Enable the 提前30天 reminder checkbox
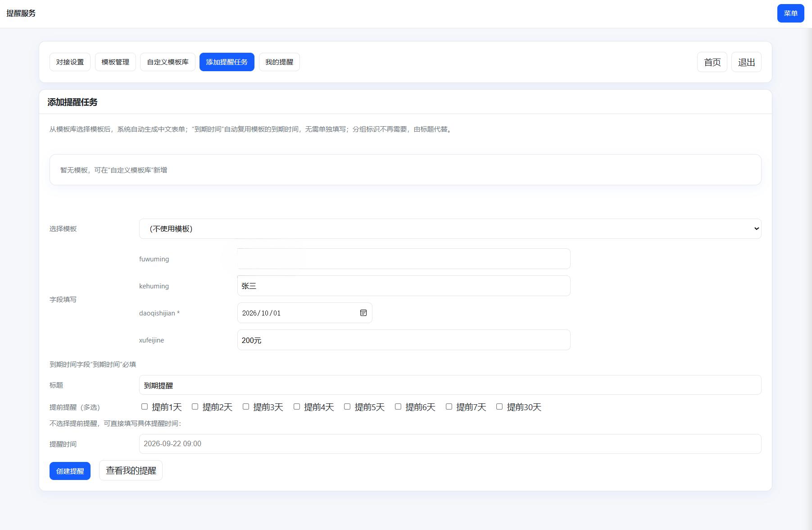812x530 pixels. pos(499,407)
